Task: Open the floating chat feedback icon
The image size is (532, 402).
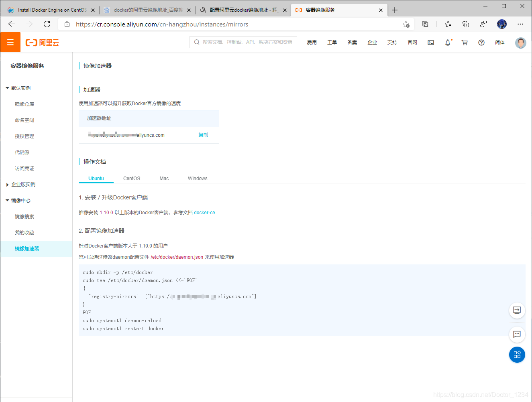Action: click(x=517, y=334)
